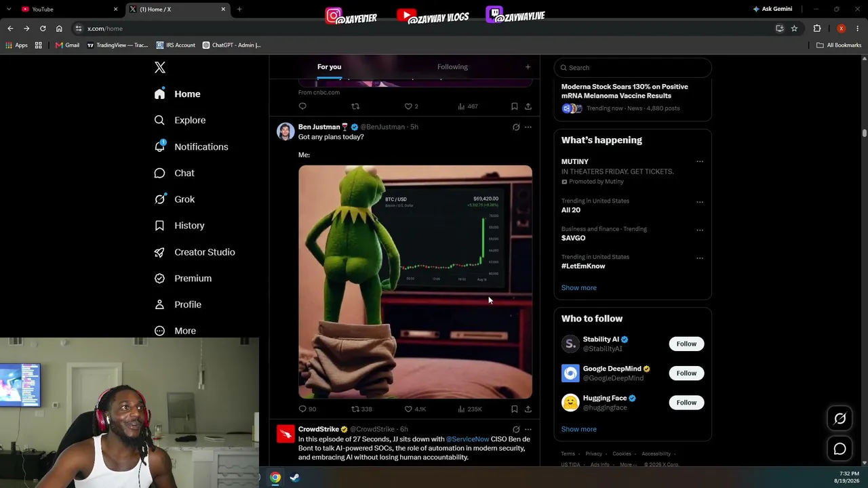Follow Stability AI
Image resolution: width=868 pixels, height=488 pixels.
click(x=686, y=344)
